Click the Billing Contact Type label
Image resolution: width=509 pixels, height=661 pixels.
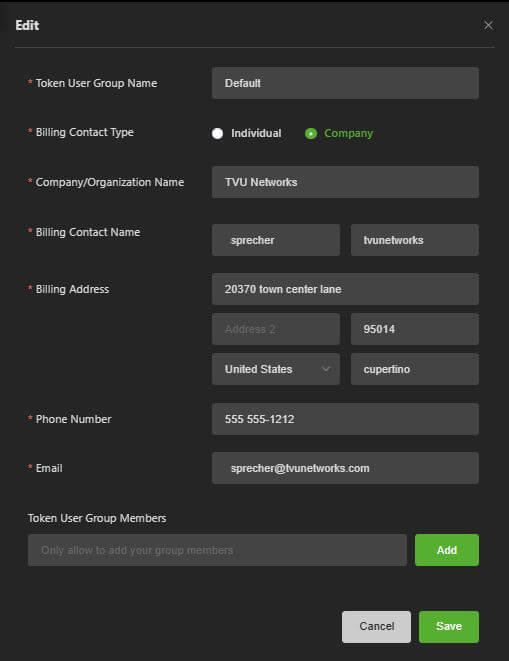84,132
